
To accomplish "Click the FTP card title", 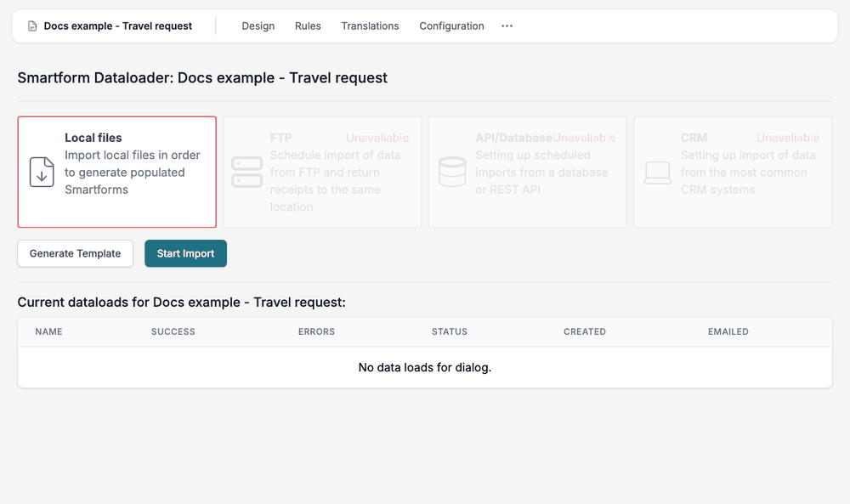I will (x=280, y=138).
